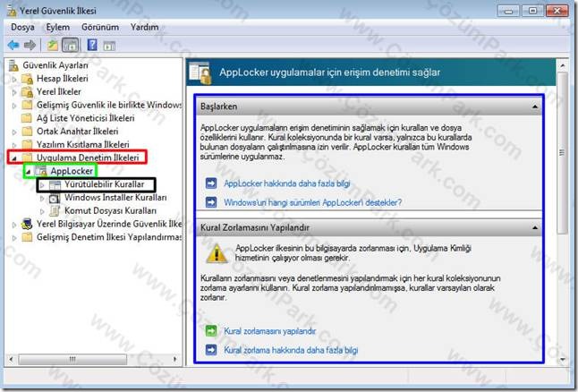The width and height of the screenshot is (578, 392).
Task: Expand Gelişmiş Güvenlik ile birlikte Windows node
Action: click(14, 106)
